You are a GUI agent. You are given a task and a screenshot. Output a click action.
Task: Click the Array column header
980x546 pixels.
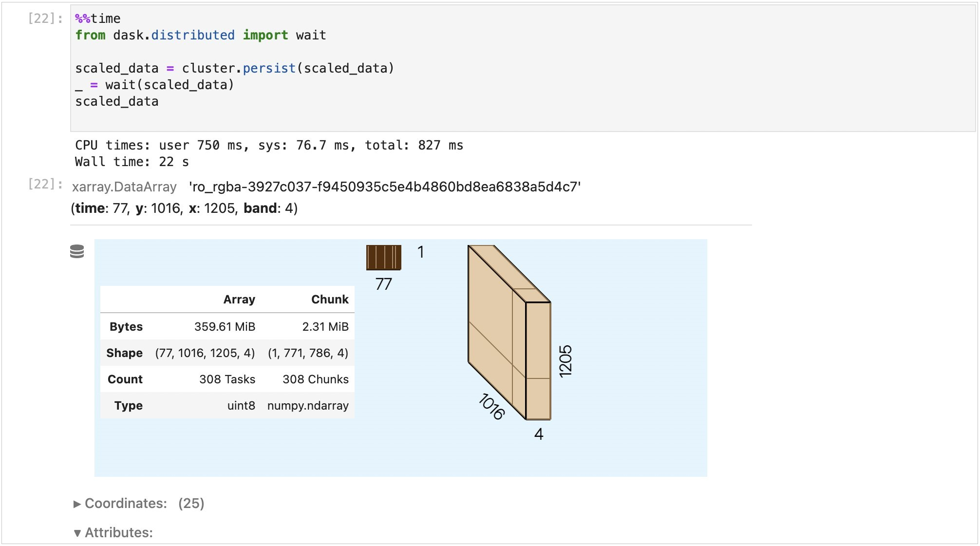click(239, 300)
